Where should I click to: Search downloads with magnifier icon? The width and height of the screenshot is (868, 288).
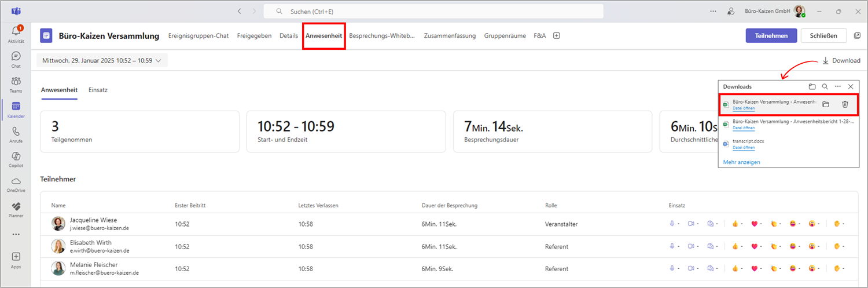[825, 86]
